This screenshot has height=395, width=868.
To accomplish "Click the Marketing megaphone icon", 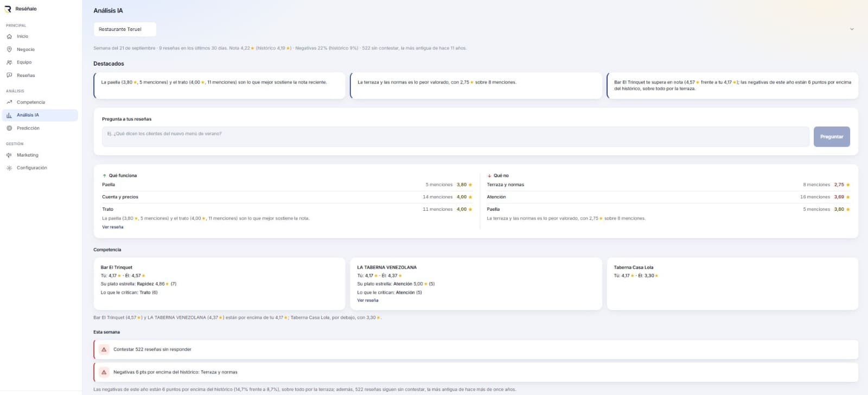I will pyautogui.click(x=9, y=155).
